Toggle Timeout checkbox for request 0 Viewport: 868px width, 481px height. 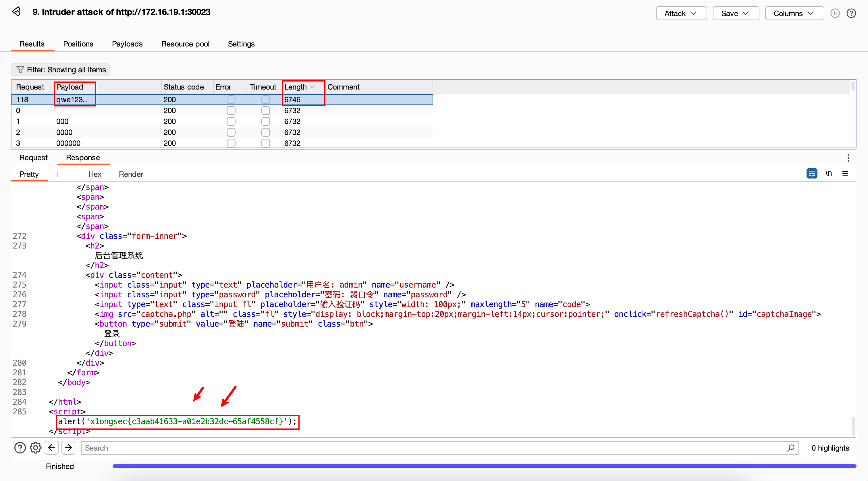(x=265, y=110)
